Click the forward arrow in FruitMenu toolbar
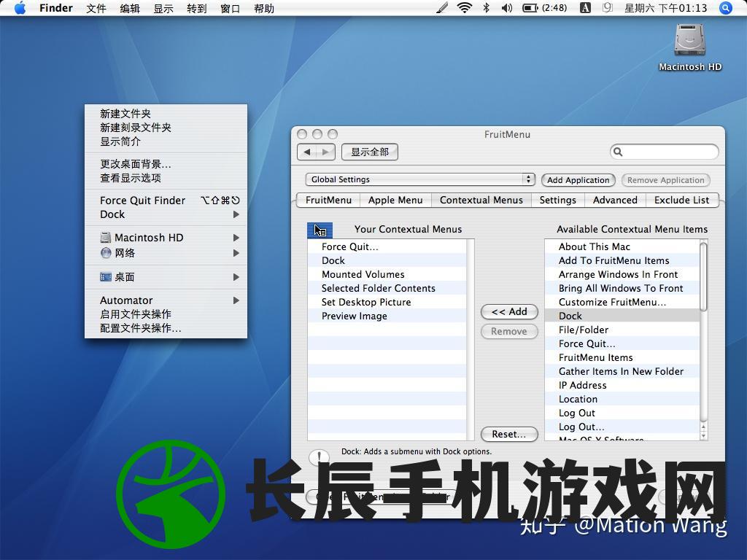This screenshot has width=747, height=560. [x=326, y=152]
